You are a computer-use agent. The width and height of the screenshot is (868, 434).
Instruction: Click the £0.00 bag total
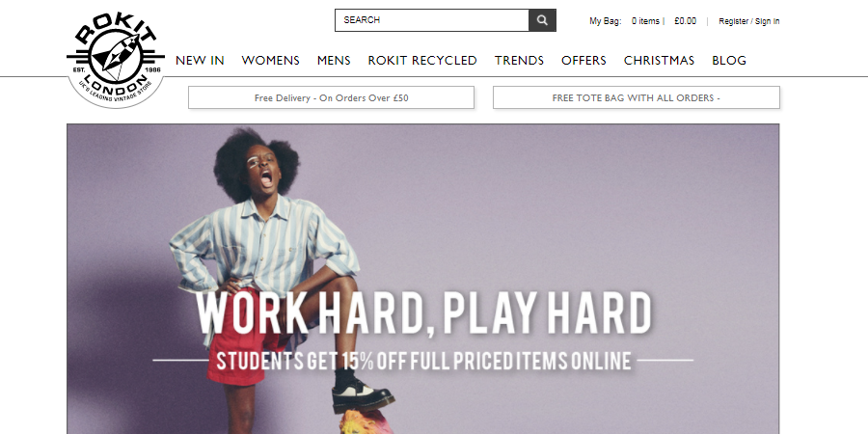click(x=686, y=21)
